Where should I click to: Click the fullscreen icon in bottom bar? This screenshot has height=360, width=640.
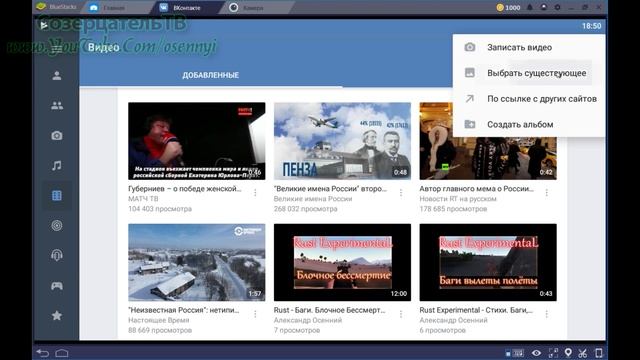pyautogui.click(x=553, y=353)
